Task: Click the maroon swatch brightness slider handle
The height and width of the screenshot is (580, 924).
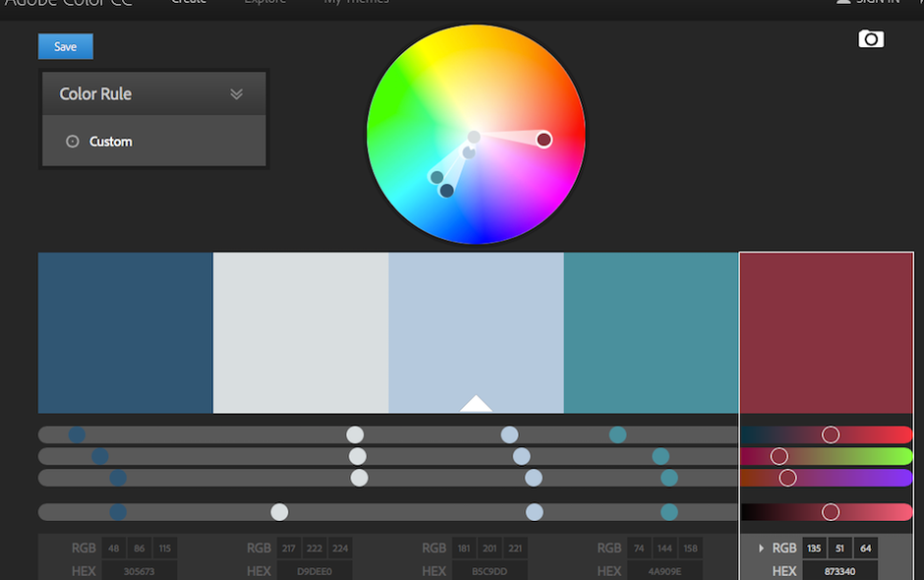Action: click(831, 511)
